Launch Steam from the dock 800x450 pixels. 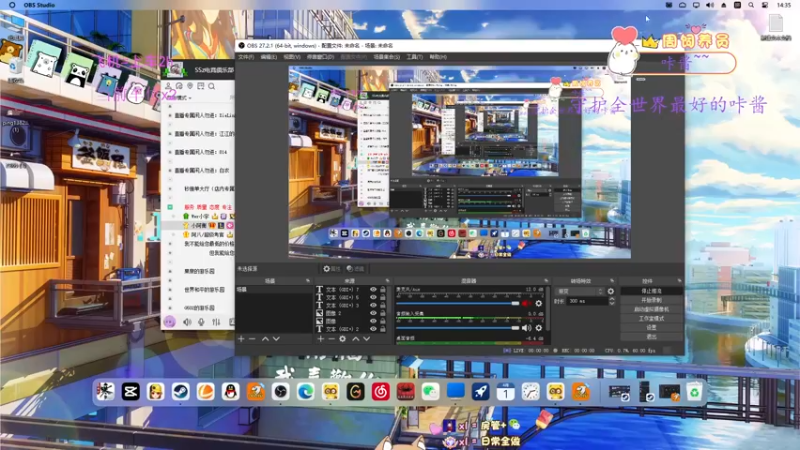tap(180, 392)
